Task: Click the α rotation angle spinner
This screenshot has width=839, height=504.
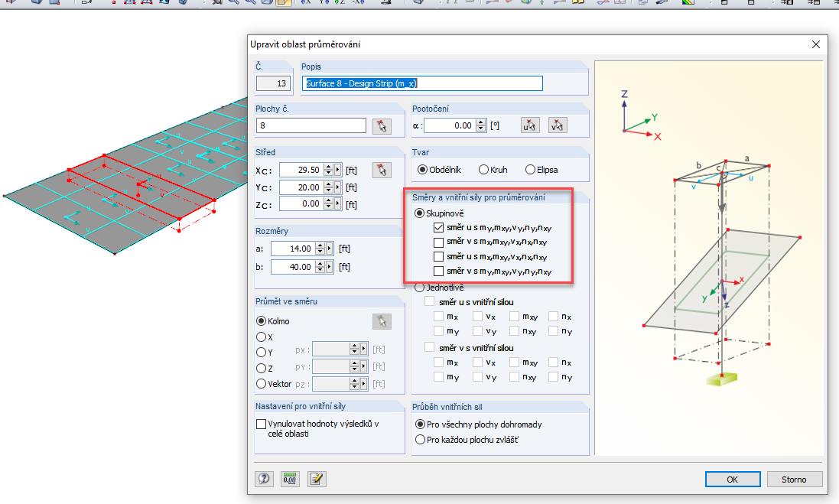Action: (481, 125)
